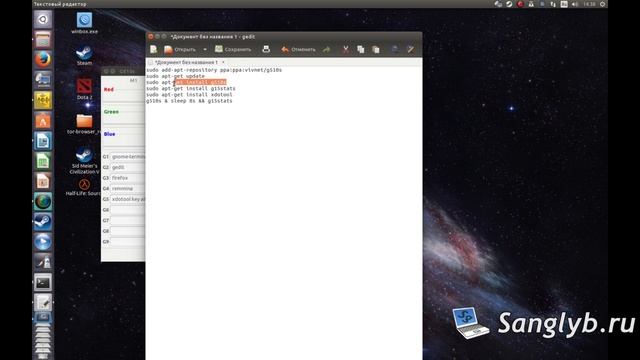This screenshot has width=640, height=360.
Task: Open Sid Meier's Civilization V shortcut
Action: coord(84,161)
